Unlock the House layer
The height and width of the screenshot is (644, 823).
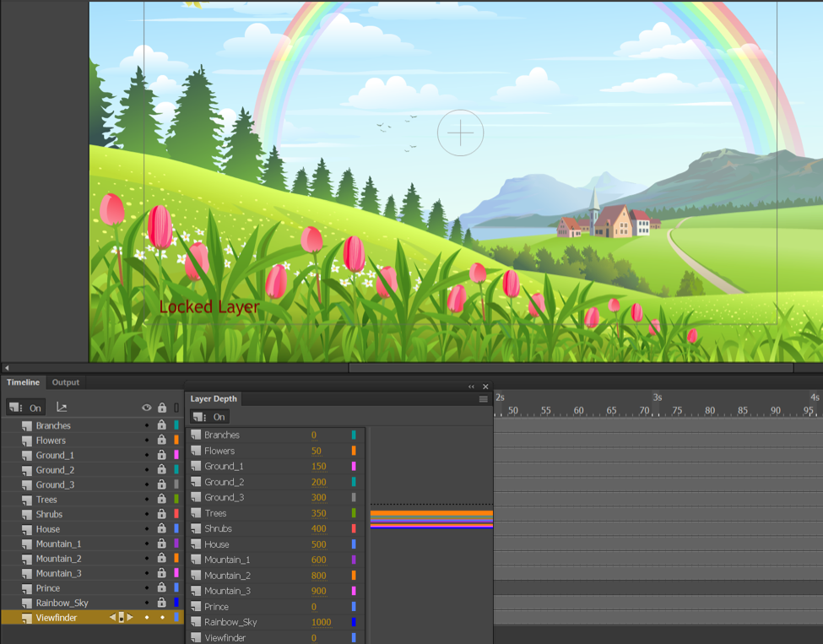[162, 529]
